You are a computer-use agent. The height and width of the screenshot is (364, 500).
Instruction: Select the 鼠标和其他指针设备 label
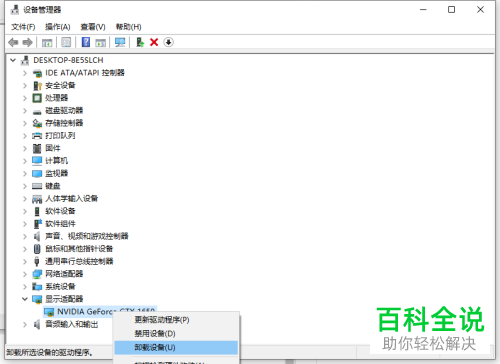click(x=79, y=249)
